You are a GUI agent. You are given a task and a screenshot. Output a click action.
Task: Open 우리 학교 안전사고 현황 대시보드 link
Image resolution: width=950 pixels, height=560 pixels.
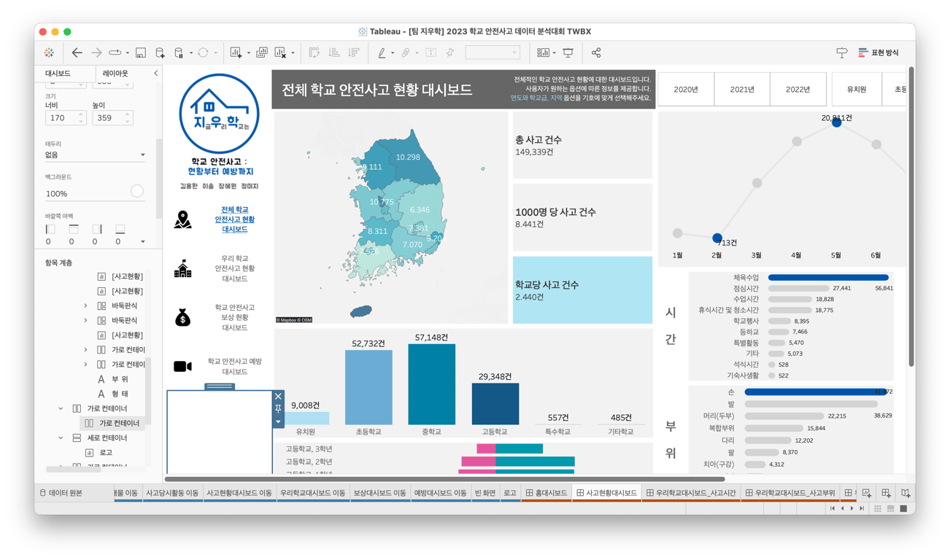pyautogui.click(x=235, y=268)
